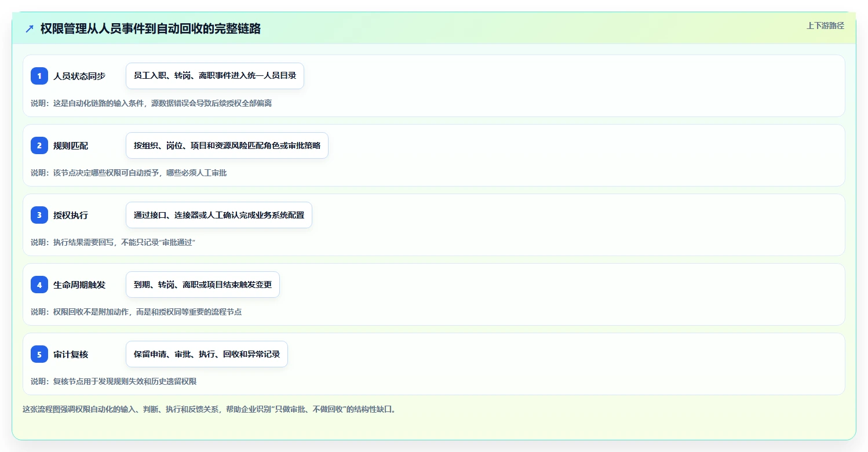
Task: Select the title 权限管理从人员事件到自动回收的完整链路
Action: [151, 28]
